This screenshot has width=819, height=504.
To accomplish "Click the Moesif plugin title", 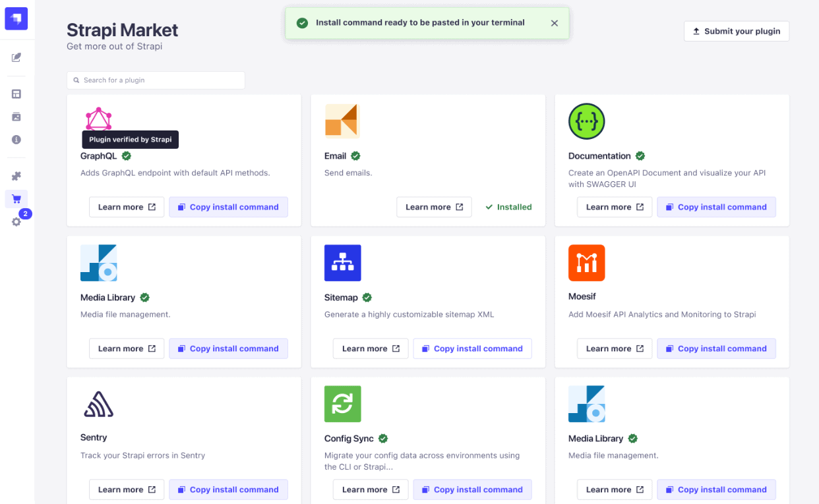I will [582, 296].
